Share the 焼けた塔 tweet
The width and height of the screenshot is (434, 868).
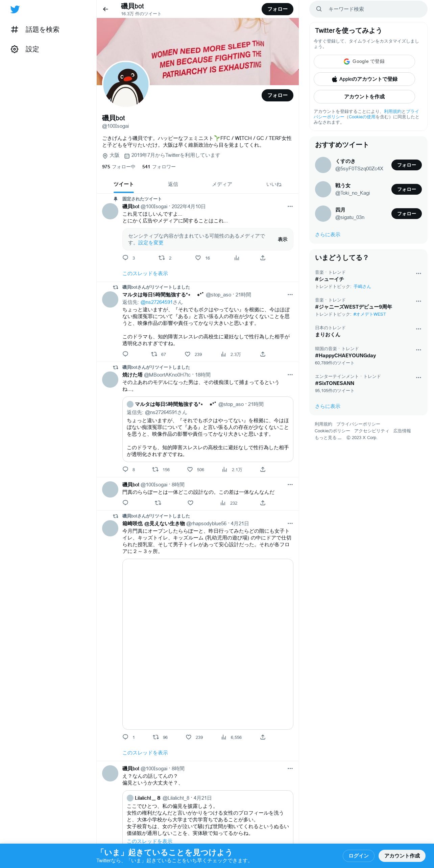(x=263, y=469)
